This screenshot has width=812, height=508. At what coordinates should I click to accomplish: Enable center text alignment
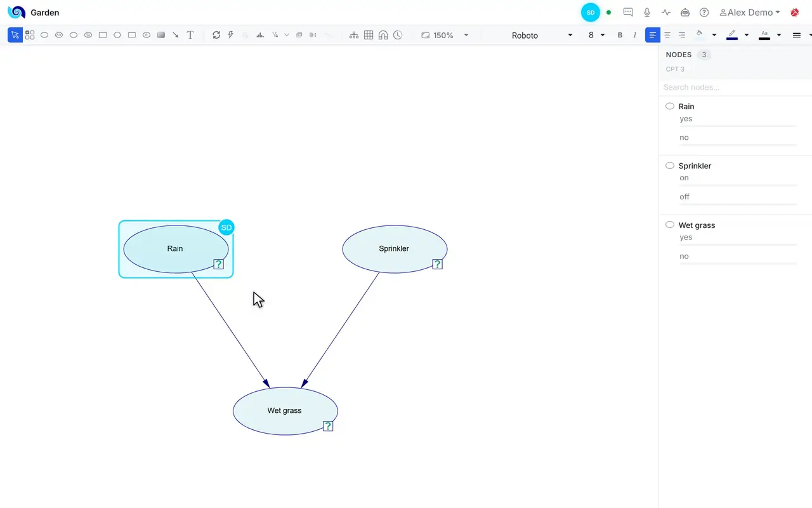(x=667, y=35)
